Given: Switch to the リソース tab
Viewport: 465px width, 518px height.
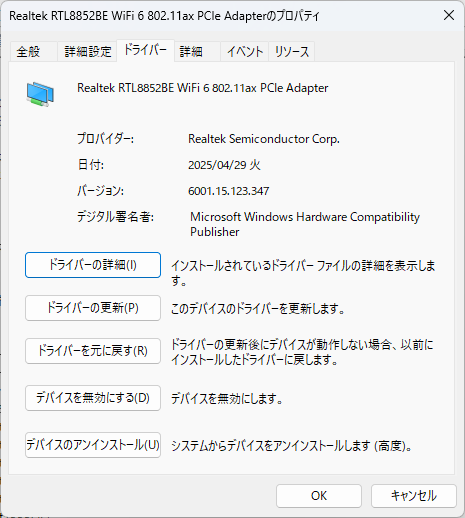Looking at the screenshot, I should (292, 52).
